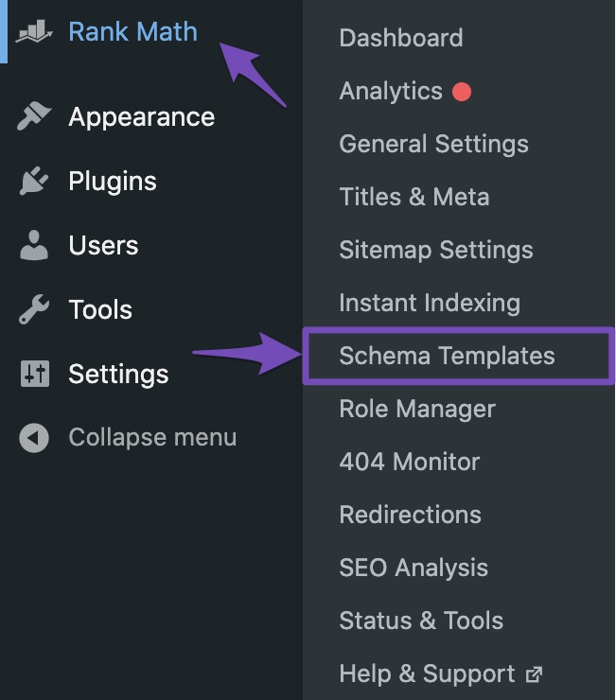The image size is (616, 700).
Task: Click the Rank Math chart icon
Action: pos(35,32)
